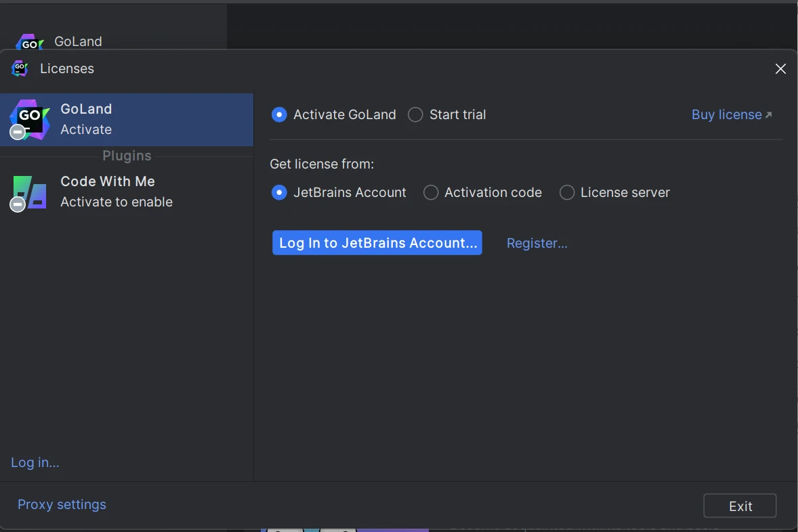Select JetBrains Account as license source
The width and height of the screenshot is (798, 532).
click(x=279, y=193)
